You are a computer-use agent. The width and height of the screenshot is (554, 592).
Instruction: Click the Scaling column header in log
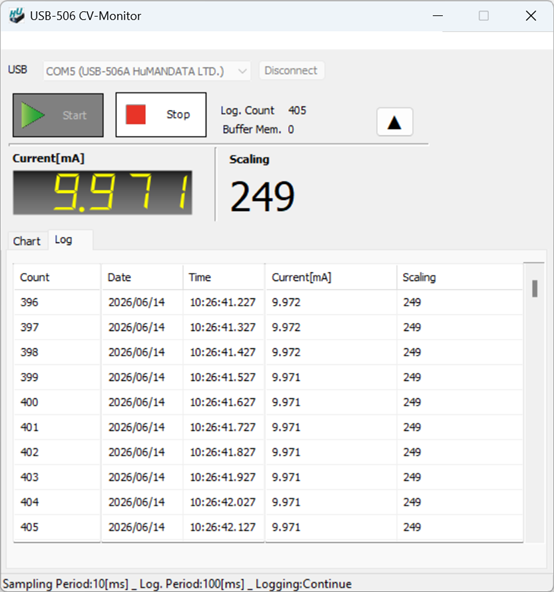pyautogui.click(x=460, y=277)
